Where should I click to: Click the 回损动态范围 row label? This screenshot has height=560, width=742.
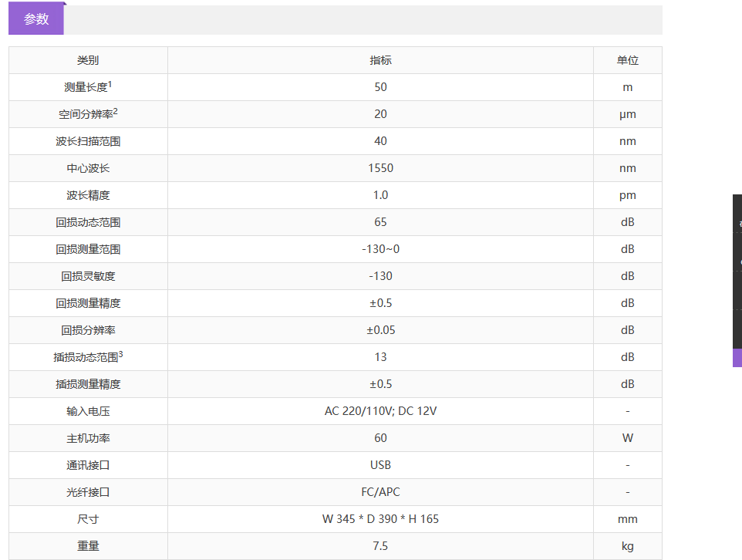click(88, 222)
